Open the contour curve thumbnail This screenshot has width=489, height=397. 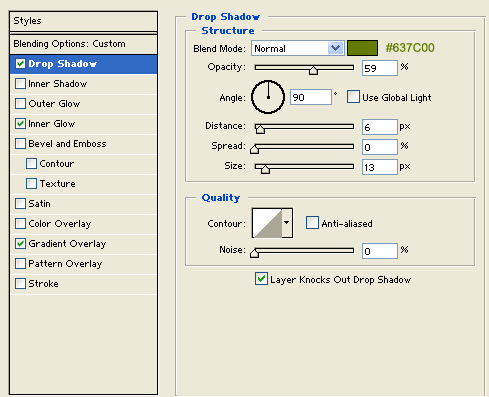(x=267, y=223)
